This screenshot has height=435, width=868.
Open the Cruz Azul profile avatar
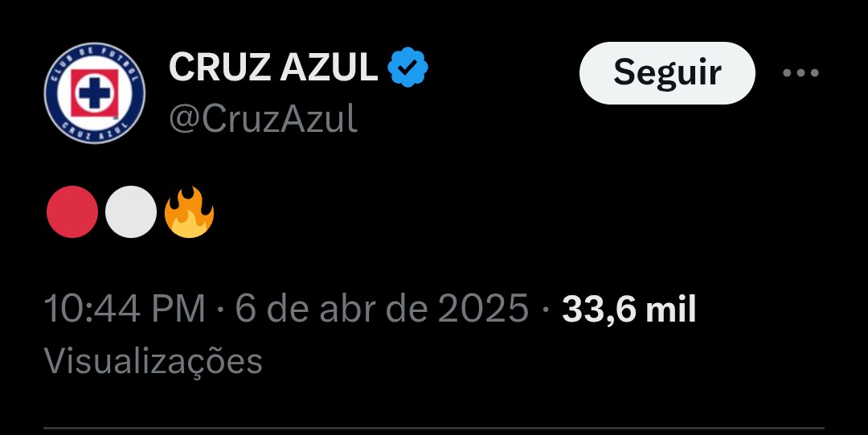95,93
